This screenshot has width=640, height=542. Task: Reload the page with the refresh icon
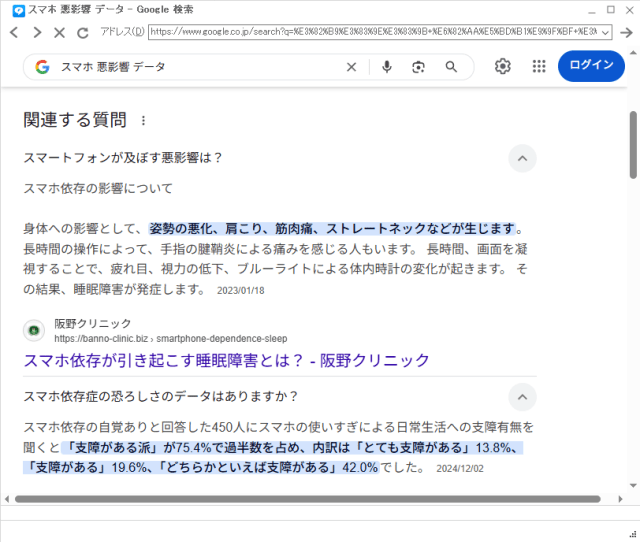pyautogui.click(x=83, y=33)
